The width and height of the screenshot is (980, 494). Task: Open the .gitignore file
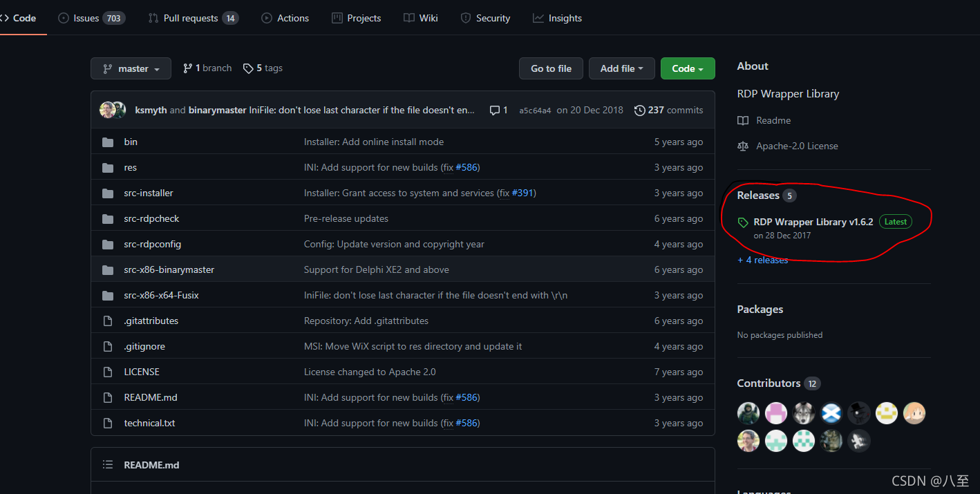click(x=144, y=346)
